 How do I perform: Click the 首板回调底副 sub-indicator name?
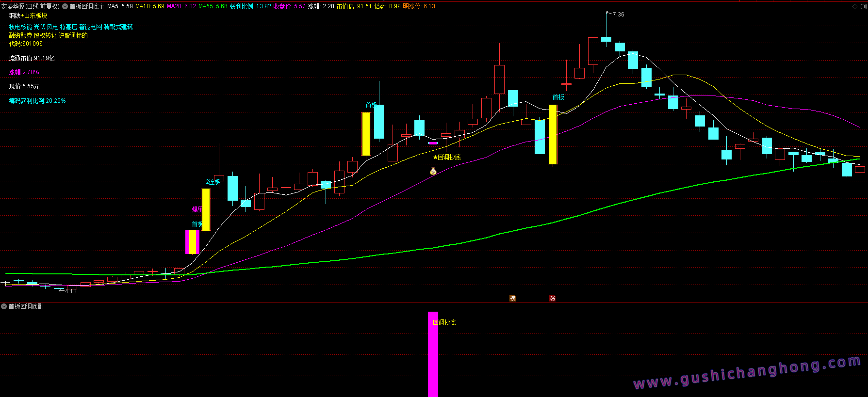[26, 306]
